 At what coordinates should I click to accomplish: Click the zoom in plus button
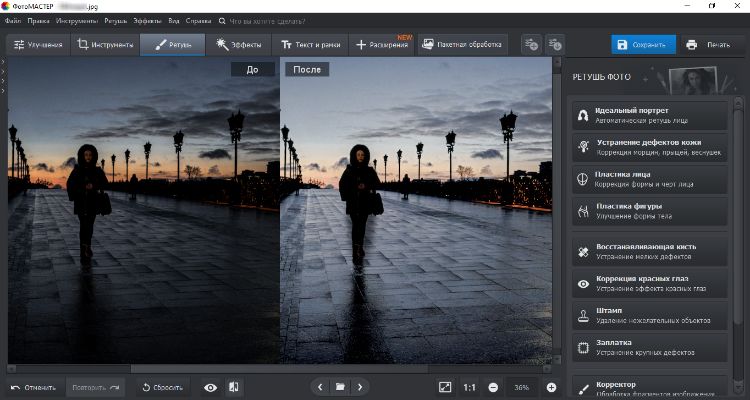[x=551, y=387]
